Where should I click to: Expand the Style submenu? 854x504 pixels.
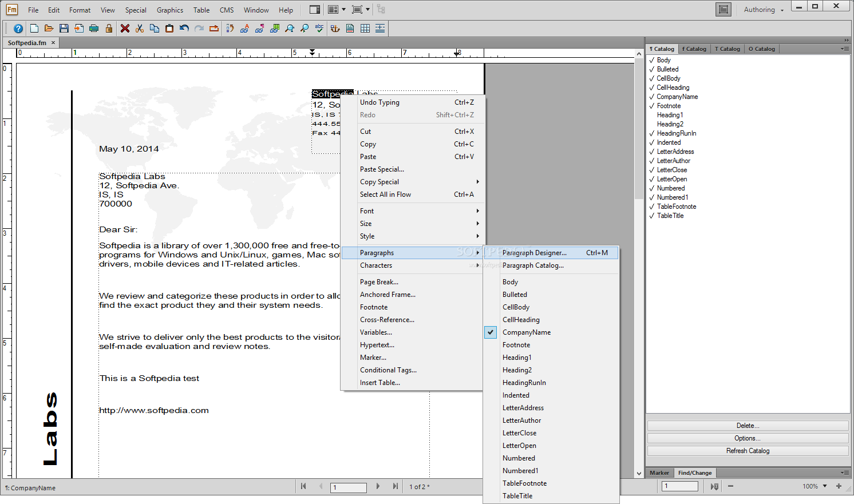point(413,236)
